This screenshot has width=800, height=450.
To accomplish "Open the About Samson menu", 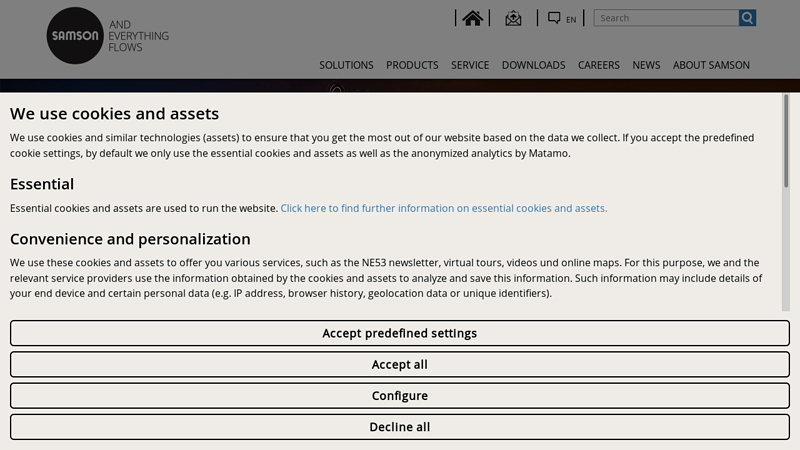I will 711,65.
